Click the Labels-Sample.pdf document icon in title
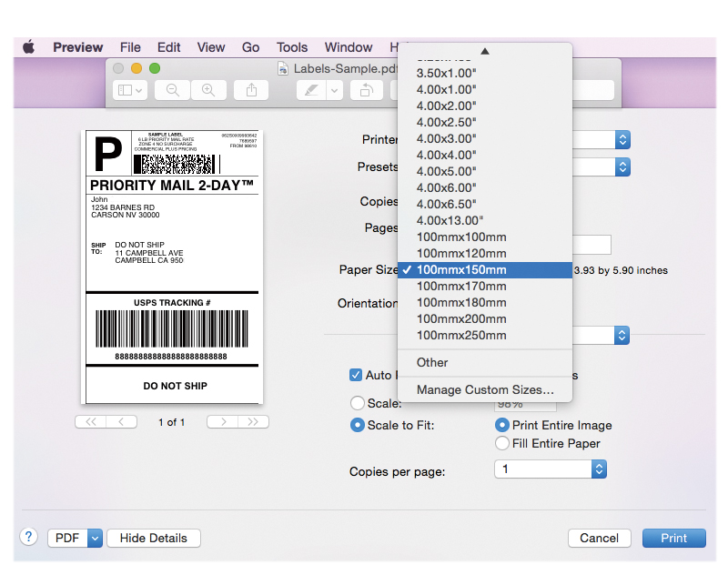Image resolution: width=728 pixels, height=585 pixels. pos(283,69)
